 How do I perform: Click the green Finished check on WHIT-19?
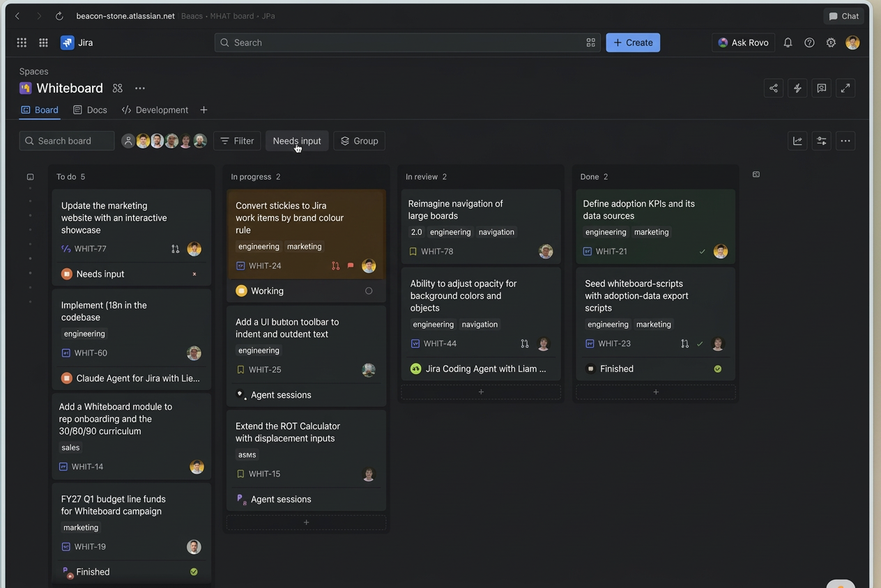pos(194,572)
